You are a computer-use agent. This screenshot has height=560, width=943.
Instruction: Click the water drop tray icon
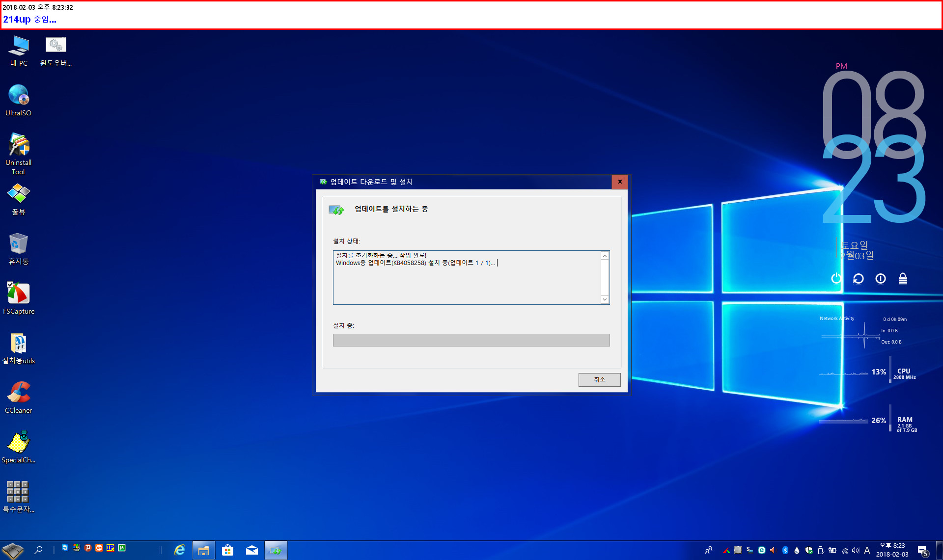click(797, 550)
